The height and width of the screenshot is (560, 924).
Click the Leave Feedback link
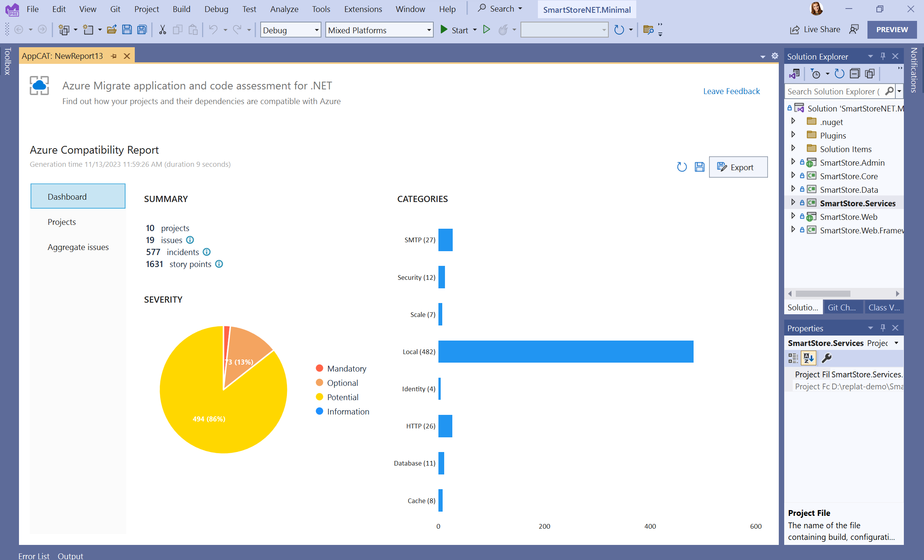[731, 91]
